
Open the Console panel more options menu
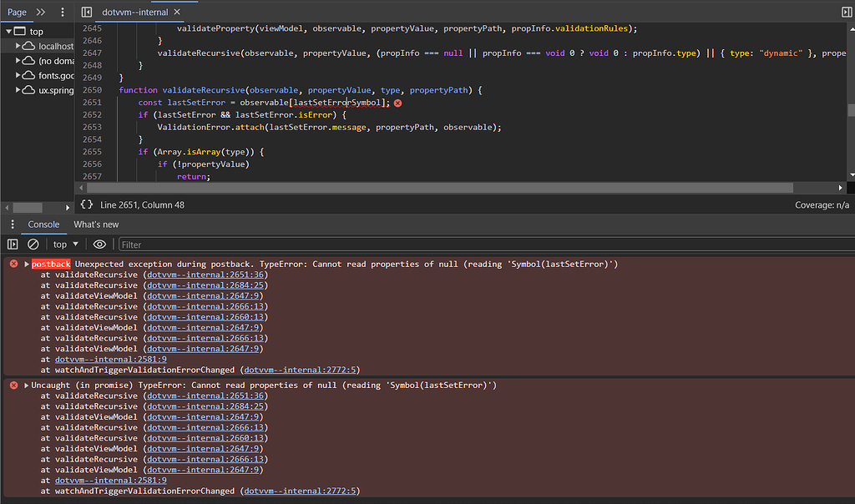(x=12, y=224)
